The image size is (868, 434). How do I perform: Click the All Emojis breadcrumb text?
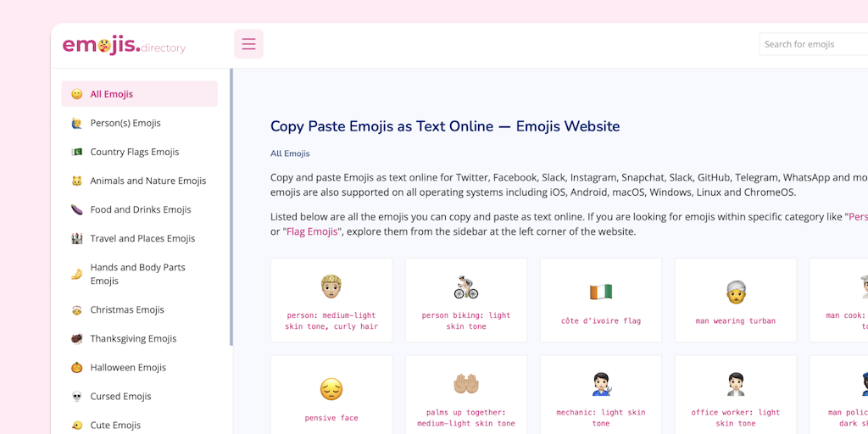[290, 153]
